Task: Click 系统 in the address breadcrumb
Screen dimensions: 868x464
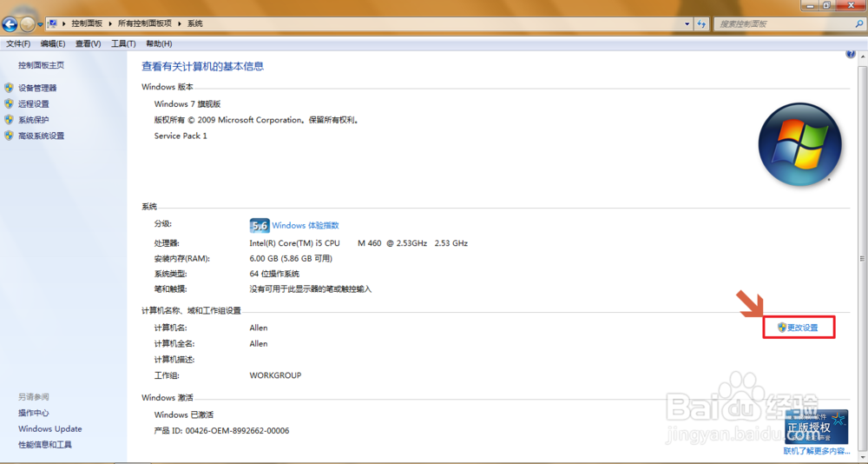Action: click(x=194, y=23)
